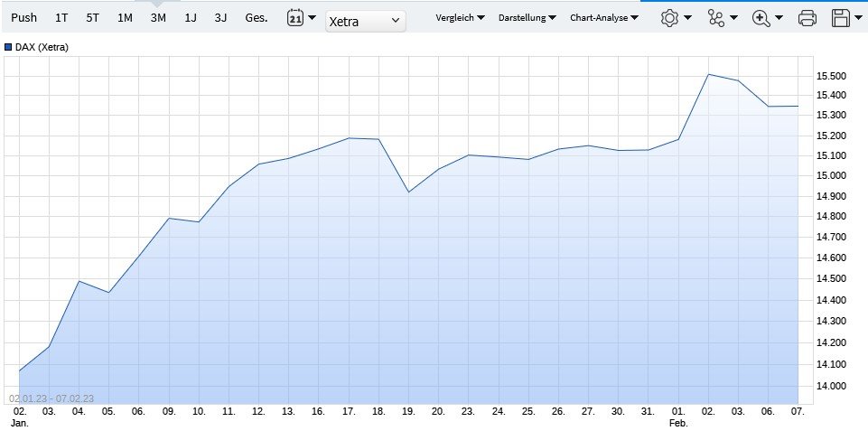The height and width of the screenshot is (431, 868).
Task: Show the full history via Ges.
Action: tap(257, 17)
